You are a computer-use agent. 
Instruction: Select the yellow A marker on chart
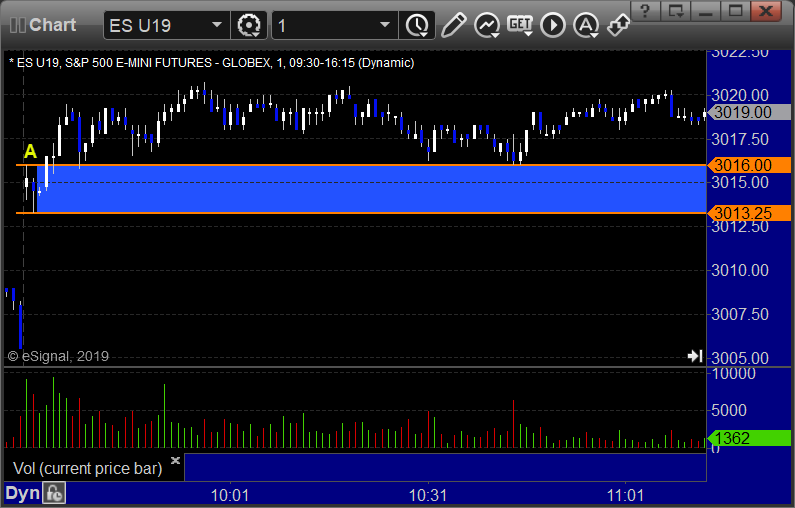[x=30, y=151]
